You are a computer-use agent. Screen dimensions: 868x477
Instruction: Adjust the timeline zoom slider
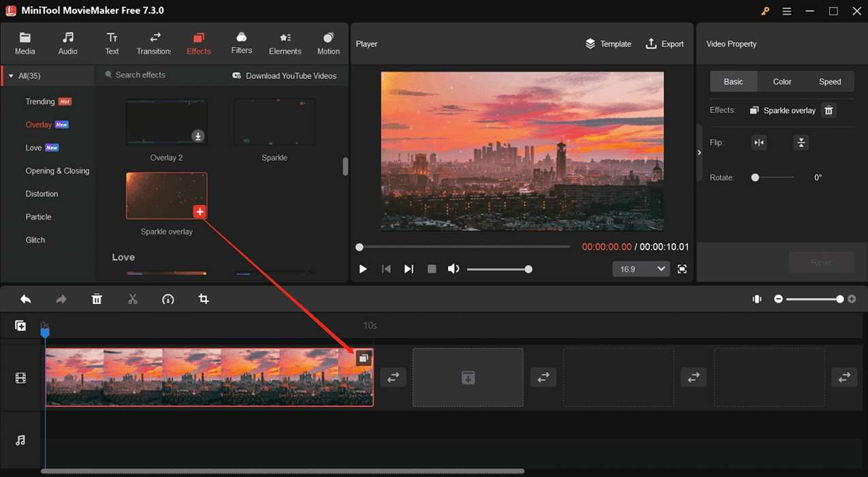814,299
